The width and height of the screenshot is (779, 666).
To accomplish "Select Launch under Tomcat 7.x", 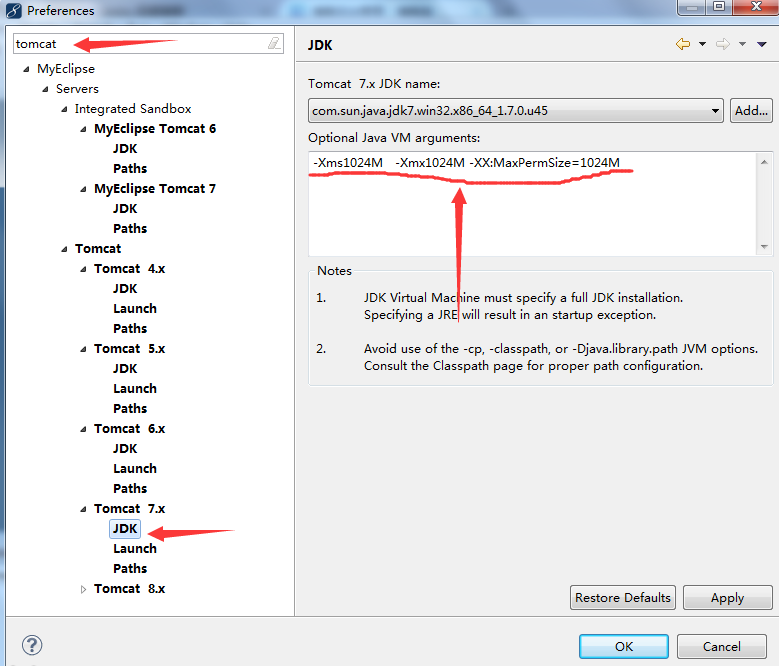I will 135,548.
